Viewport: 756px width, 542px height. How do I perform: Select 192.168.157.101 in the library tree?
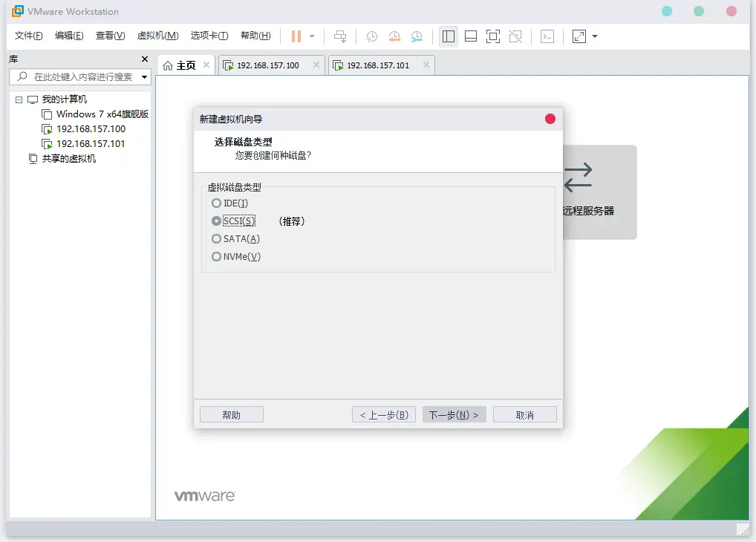[90, 144]
